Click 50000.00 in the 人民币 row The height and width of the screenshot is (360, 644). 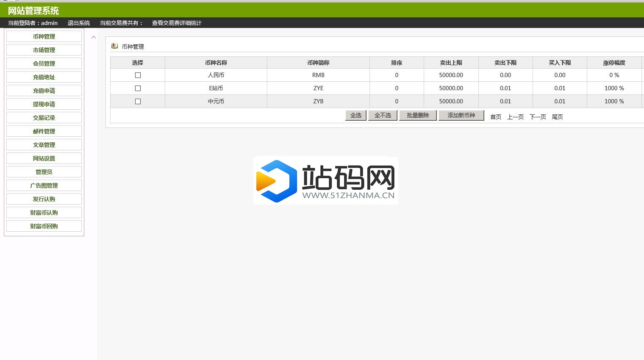[451, 75]
